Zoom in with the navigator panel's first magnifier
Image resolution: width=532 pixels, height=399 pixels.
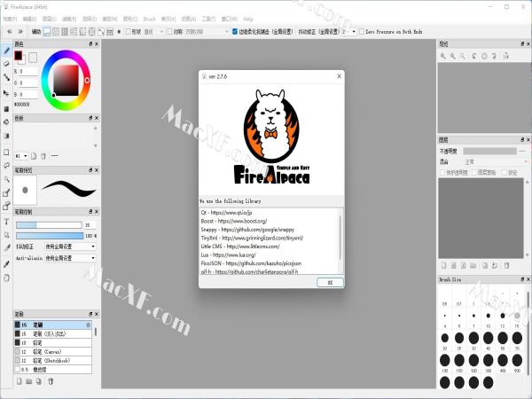click(x=443, y=57)
